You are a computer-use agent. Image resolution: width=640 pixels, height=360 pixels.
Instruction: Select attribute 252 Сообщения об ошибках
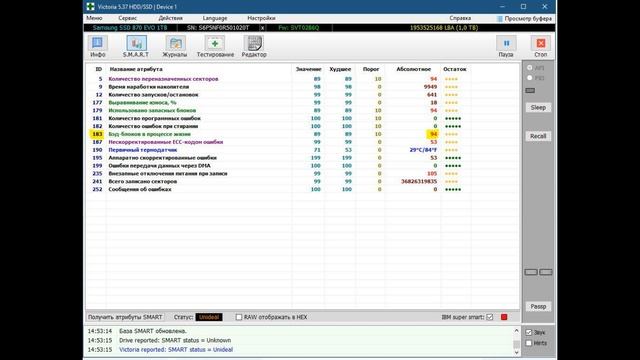(x=302, y=189)
